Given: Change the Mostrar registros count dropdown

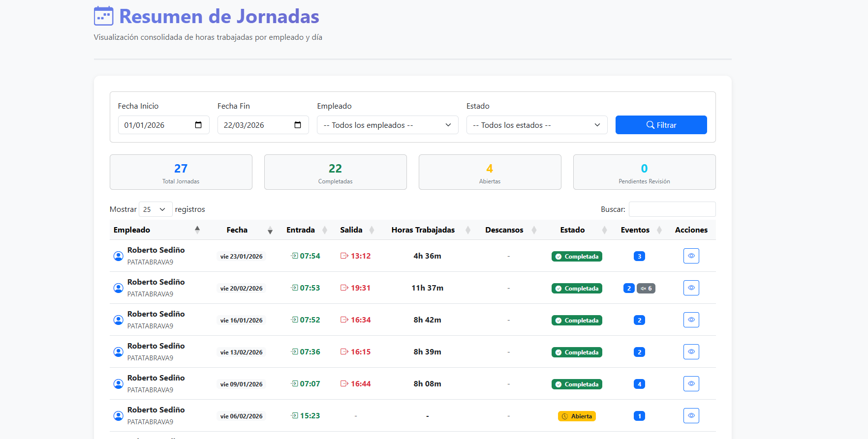Looking at the screenshot, I should [155, 209].
